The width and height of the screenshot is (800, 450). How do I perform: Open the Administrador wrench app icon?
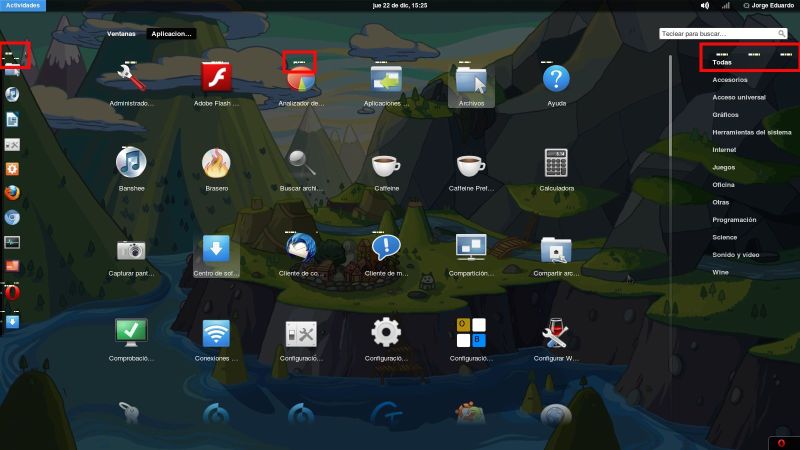(x=131, y=78)
